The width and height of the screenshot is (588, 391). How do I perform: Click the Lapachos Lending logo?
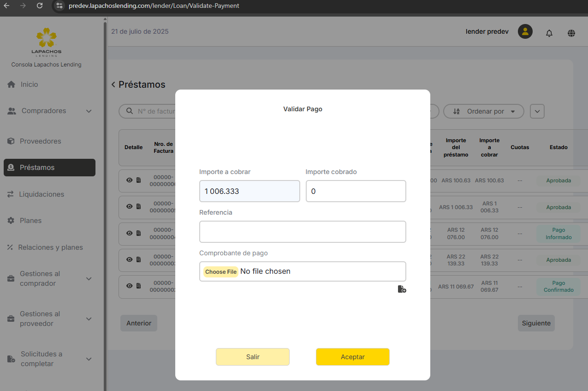[46, 42]
